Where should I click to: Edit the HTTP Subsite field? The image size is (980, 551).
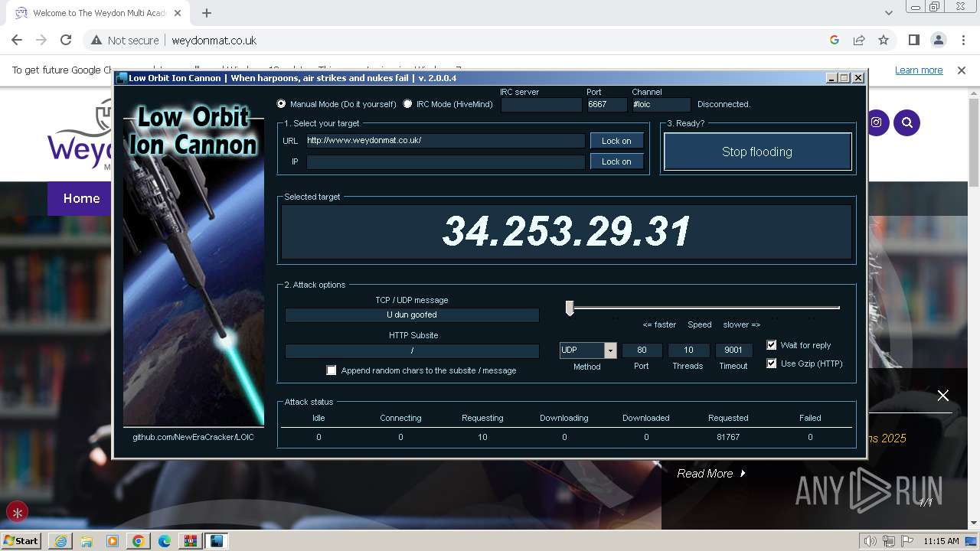tap(412, 350)
